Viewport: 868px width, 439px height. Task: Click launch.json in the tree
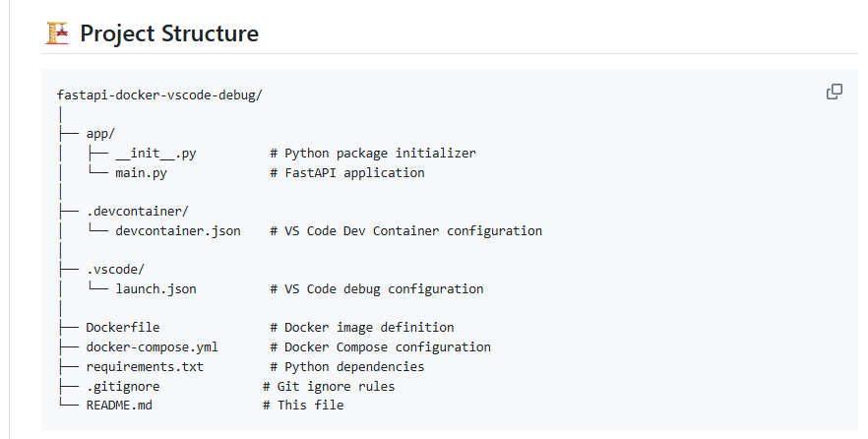tap(155, 289)
